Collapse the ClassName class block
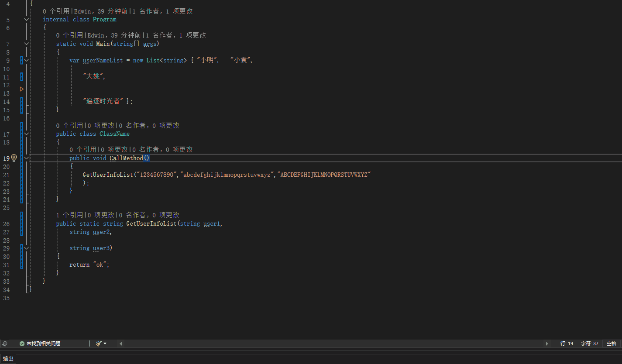Viewport: 622px width, 364px height. point(27,134)
